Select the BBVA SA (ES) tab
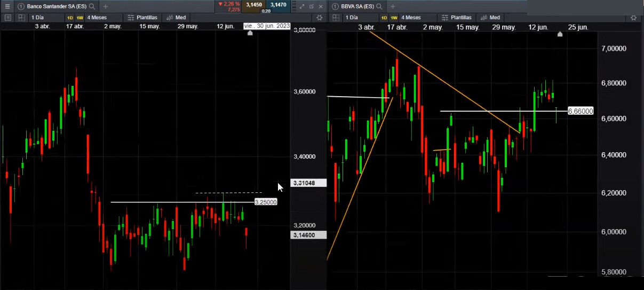The width and height of the screenshot is (644, 290). (358, 6)
